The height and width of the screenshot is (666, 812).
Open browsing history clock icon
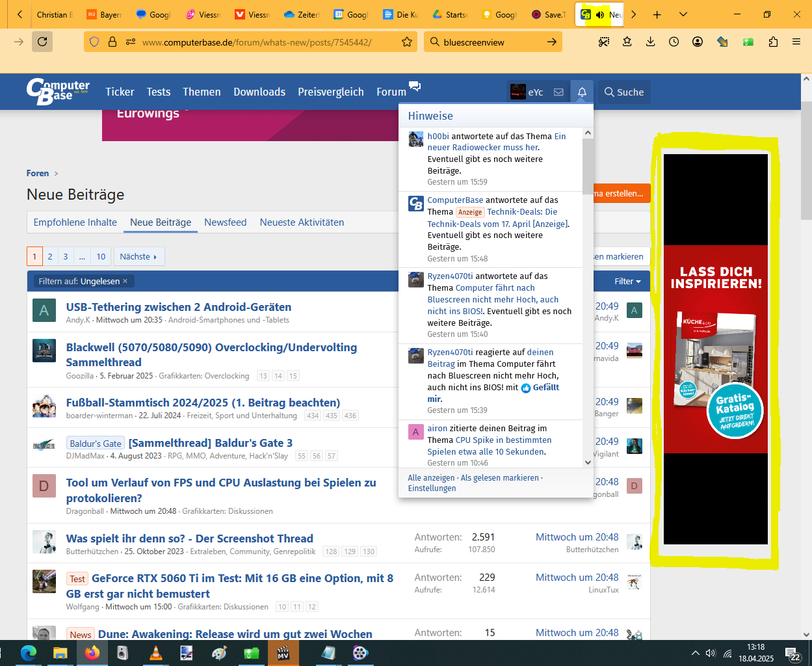point(674,42)
